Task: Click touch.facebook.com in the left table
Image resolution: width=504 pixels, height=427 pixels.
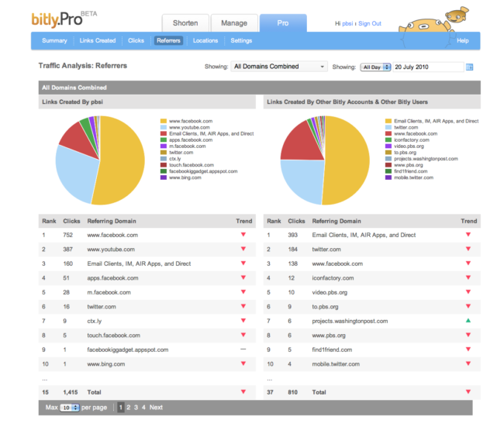Action: coord(113,336)
